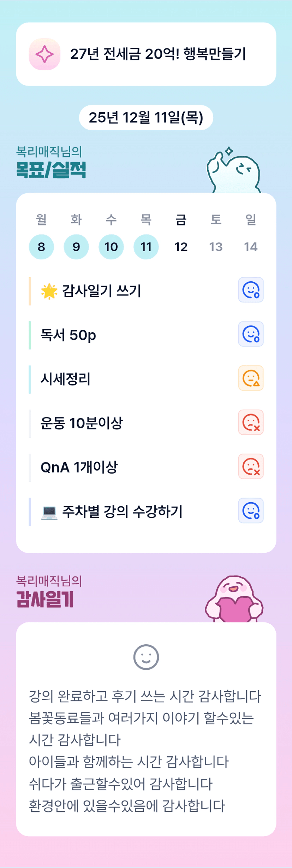Image resolution: width=292 pixels, height=868 pixels.
Task: Select Thursday the 11th circle
Action: click(x=146, y=247)
